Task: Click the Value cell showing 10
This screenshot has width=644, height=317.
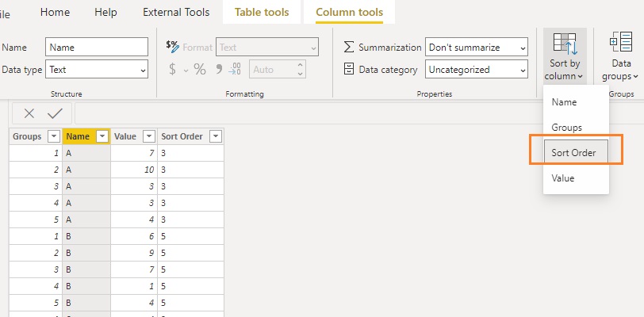Action: 134,170
